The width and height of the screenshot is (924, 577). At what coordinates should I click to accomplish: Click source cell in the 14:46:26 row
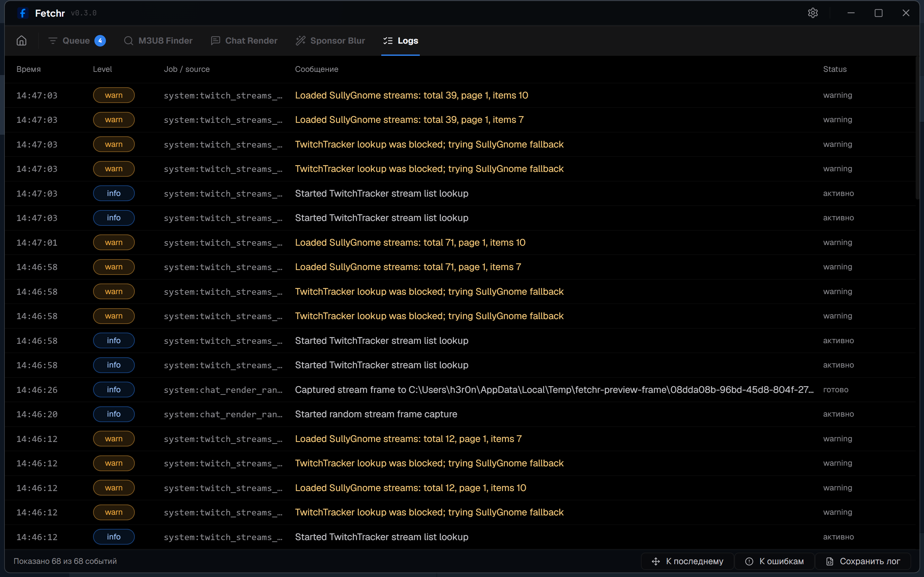coord(223,390)
